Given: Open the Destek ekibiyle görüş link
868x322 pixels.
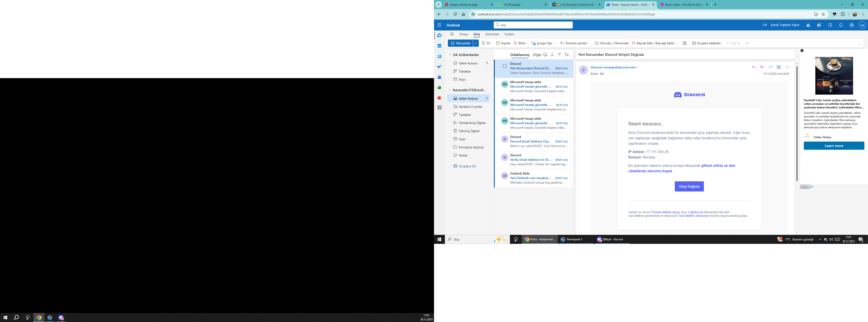Looking at the screenshot, I should click(x=666, y=212).
